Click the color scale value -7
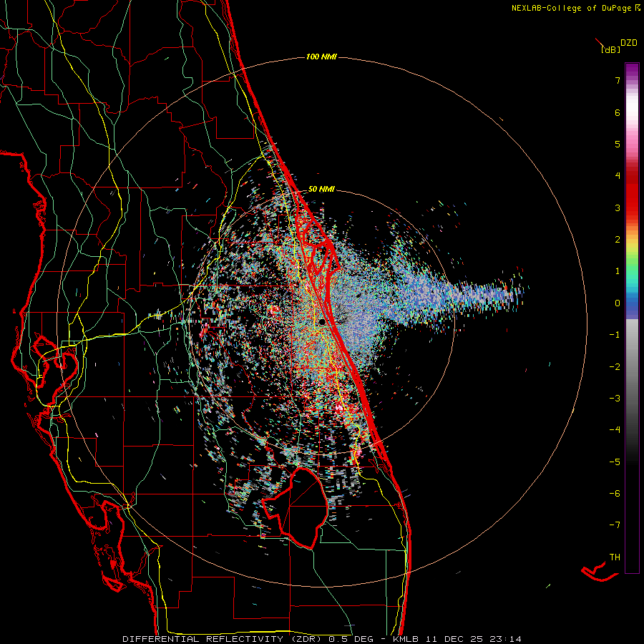The image size is (644, 644). 615,525
